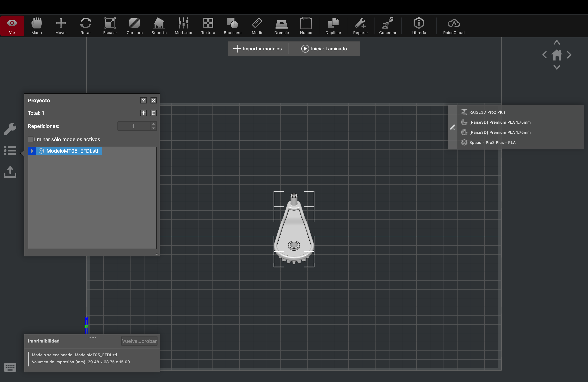Click Iniciar Laminado button
The width and height of the screenshot is (588, 382).
pyautogui.click(x=324, y=49)
